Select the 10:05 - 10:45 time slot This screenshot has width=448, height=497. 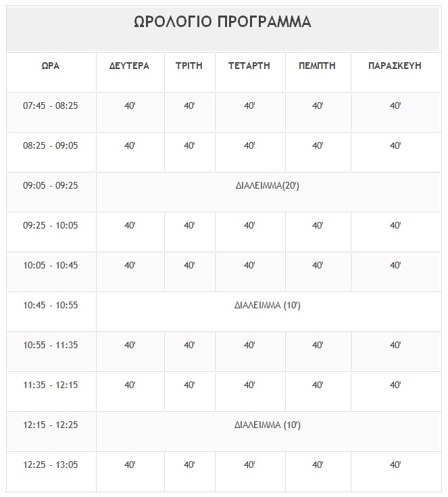click(51, 266)
